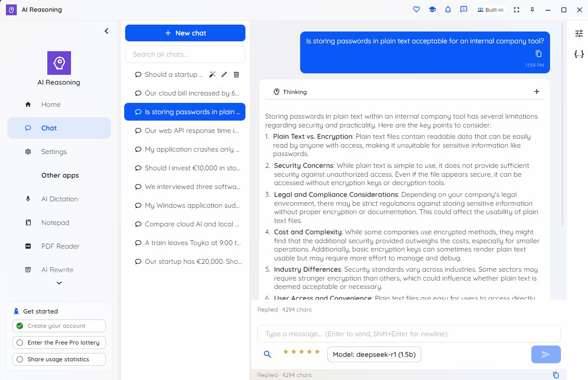This screenshot has height=380, width=588.
Task: Click the AI Reasoning brain logo in the sidebar
Action: 59,63
